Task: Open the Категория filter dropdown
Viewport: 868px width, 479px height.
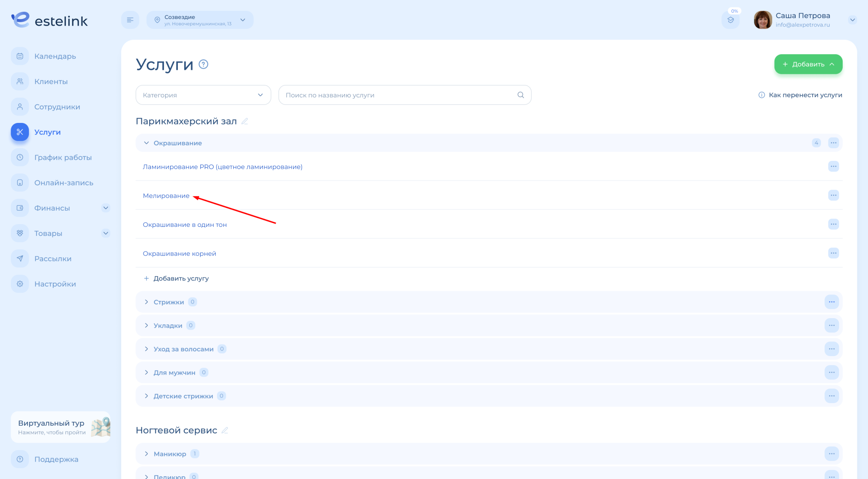Action: [203, 95]
